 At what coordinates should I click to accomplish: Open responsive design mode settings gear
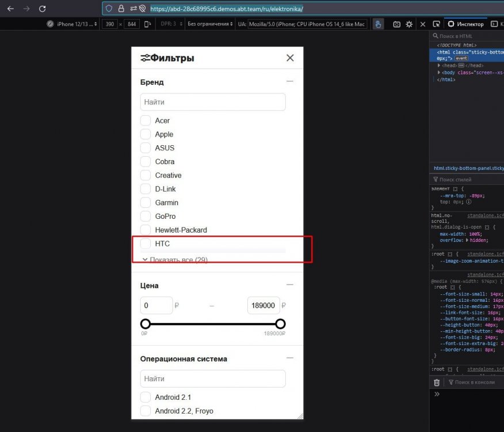pos(409,24)
